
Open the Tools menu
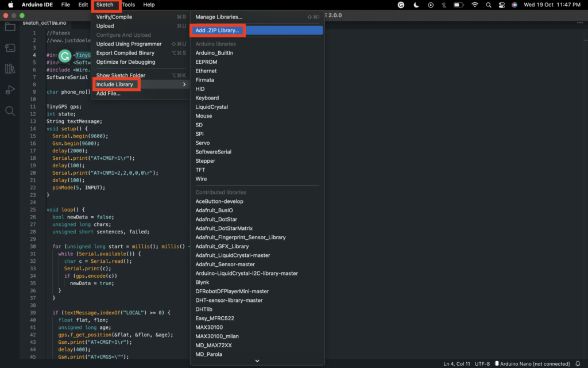[x=129, y=5]
